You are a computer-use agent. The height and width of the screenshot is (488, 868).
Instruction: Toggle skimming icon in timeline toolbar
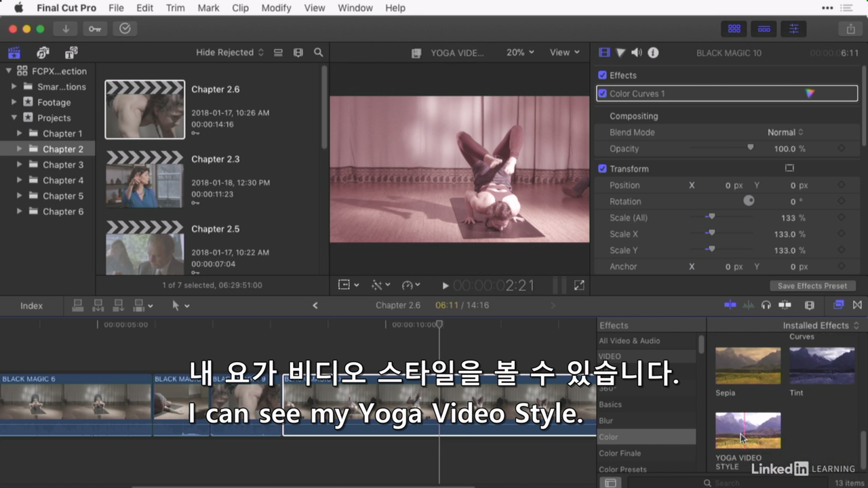(x=730, y=305)
